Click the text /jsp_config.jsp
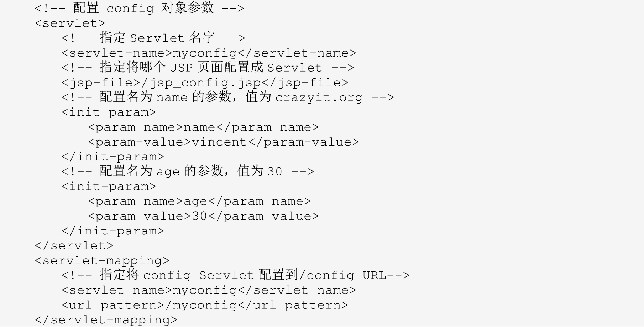644x327 pixels. [x=201, y=83]
